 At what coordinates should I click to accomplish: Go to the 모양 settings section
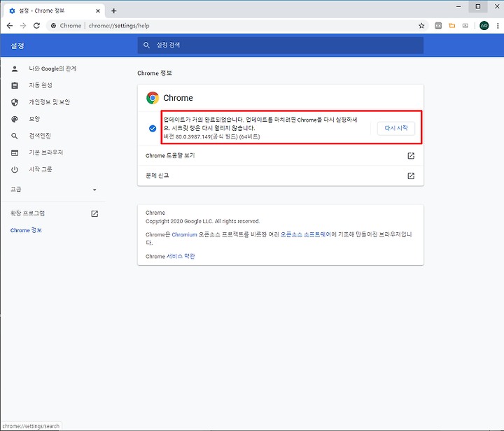point(34,119)
